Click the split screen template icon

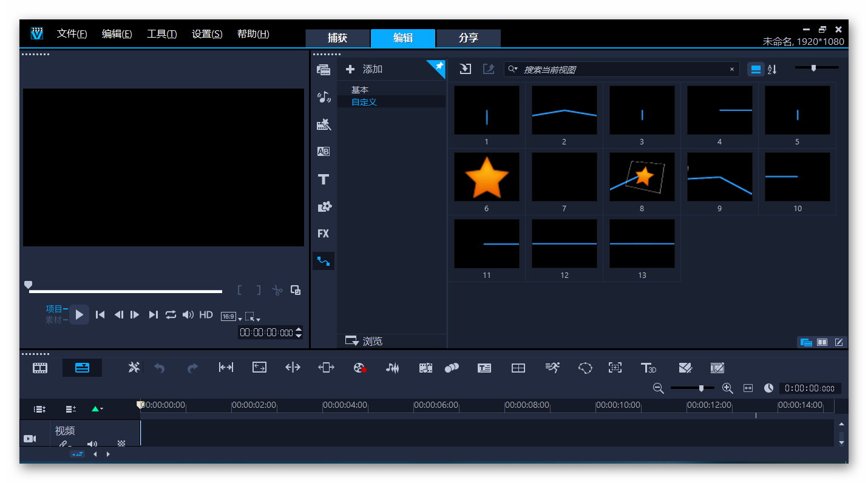pos(518,368)
